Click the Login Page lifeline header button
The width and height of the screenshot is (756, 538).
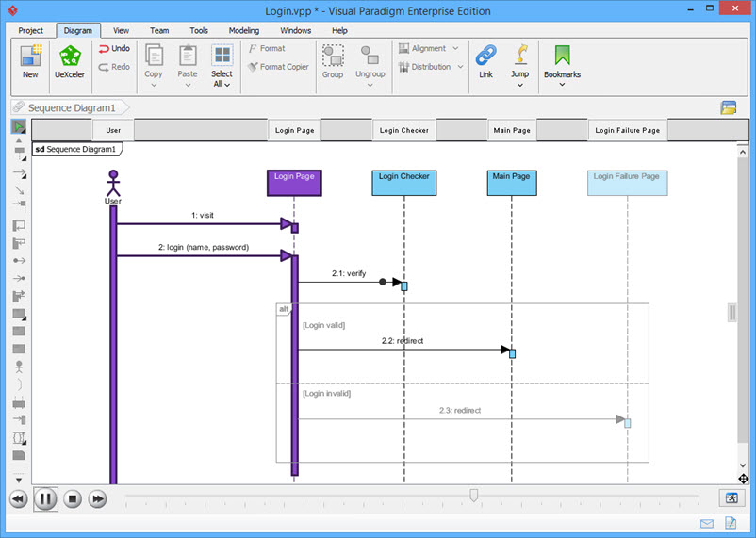[295, 130]
